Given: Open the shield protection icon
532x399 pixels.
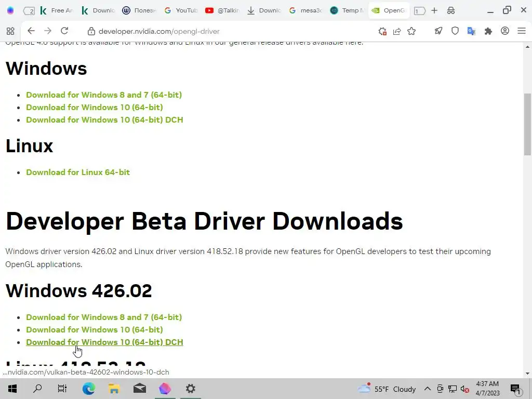Looking at the screenshot, I should [455, 31].
